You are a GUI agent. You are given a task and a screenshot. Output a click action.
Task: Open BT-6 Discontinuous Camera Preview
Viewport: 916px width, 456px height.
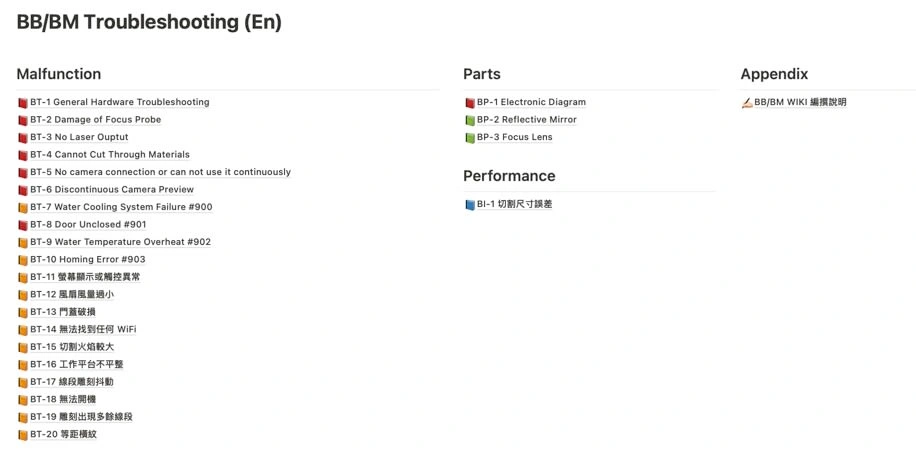(112, 190)
